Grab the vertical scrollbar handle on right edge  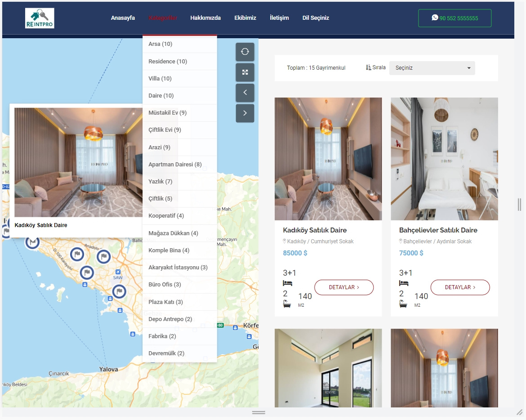click(x=519, y=204)
